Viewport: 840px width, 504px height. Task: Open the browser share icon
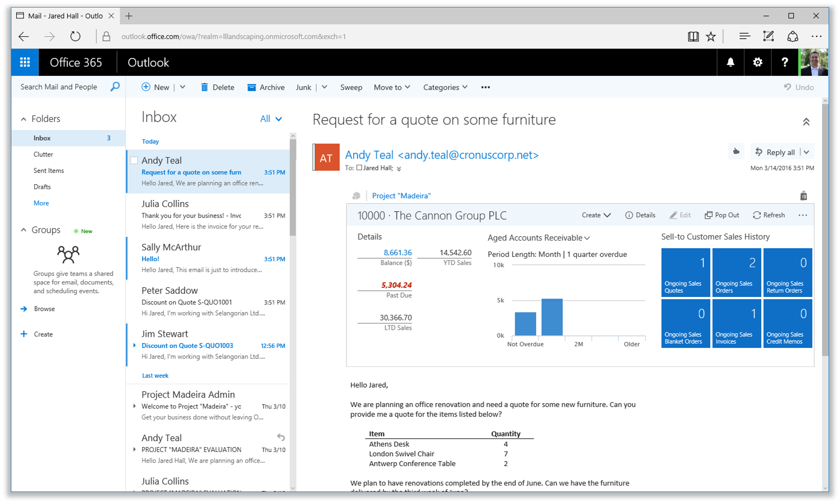793,36
